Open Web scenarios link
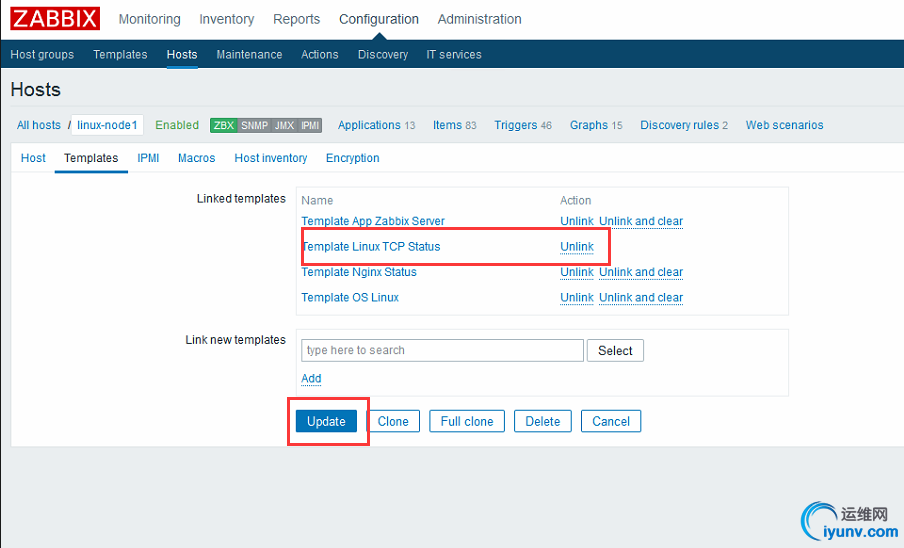 point(784,125)
